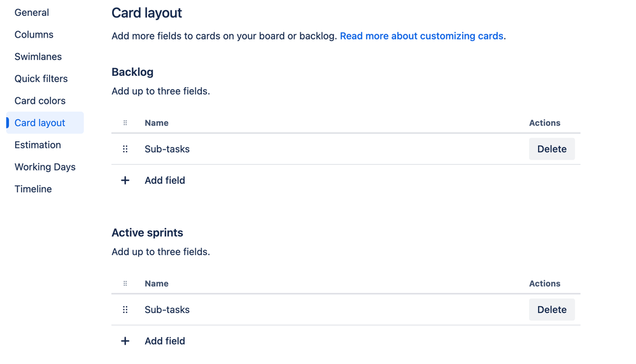
Task: Select Card colors in sidebar
Action: point(40,101)
